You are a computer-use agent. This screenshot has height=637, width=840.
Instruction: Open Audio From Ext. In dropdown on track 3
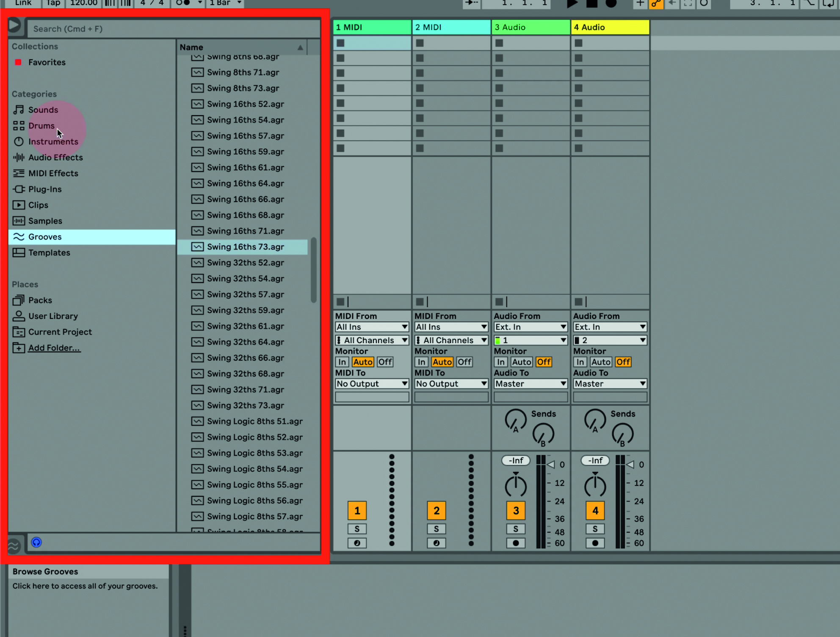point(531,327)
